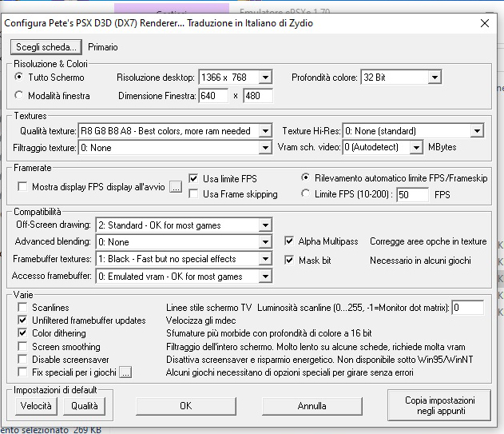Image resolution: width=504 pixels, height=434 pixels.
Task: Click the window width field showing 640
Action: coord(213,96)
